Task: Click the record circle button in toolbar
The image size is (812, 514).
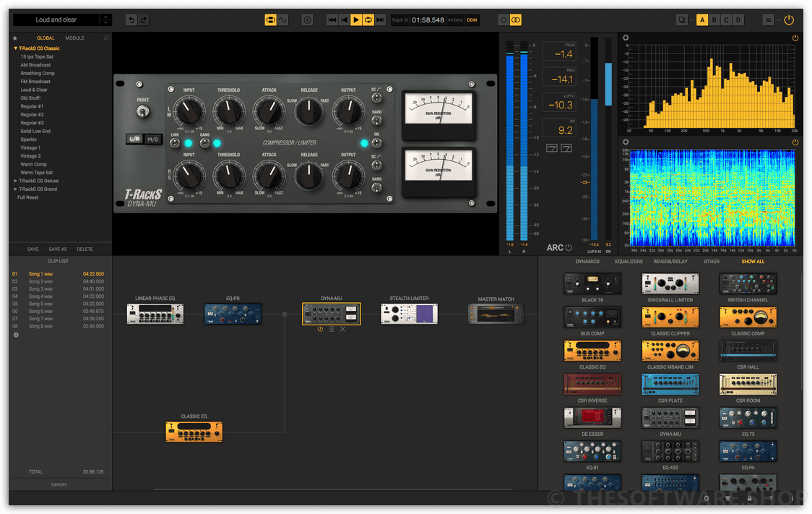Action: 308,20
